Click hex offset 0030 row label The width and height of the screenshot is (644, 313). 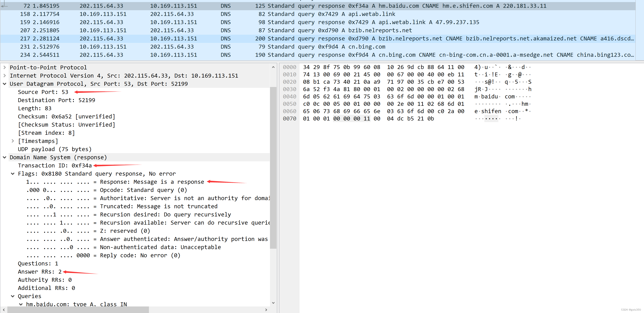point(290,89)
